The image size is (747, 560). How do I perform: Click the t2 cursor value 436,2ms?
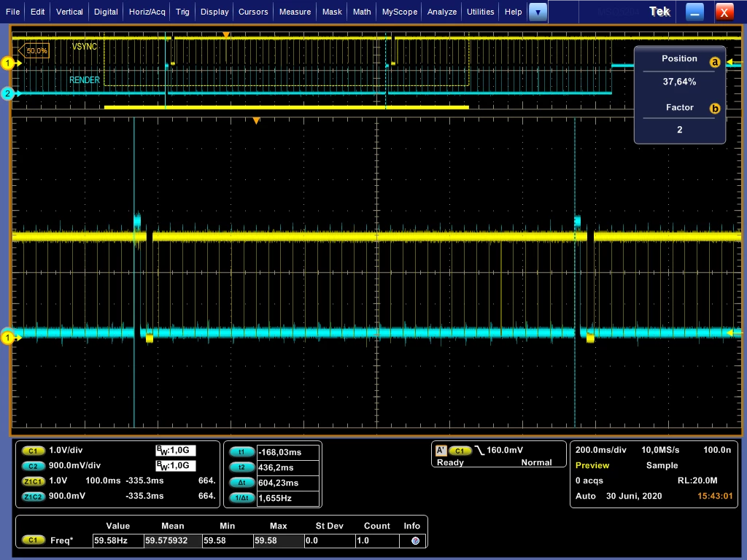pos(287,467)
